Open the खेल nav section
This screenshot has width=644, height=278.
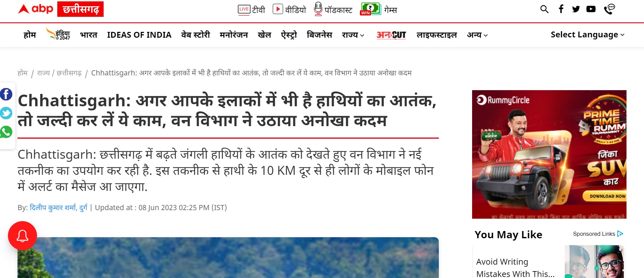(265, 35)
